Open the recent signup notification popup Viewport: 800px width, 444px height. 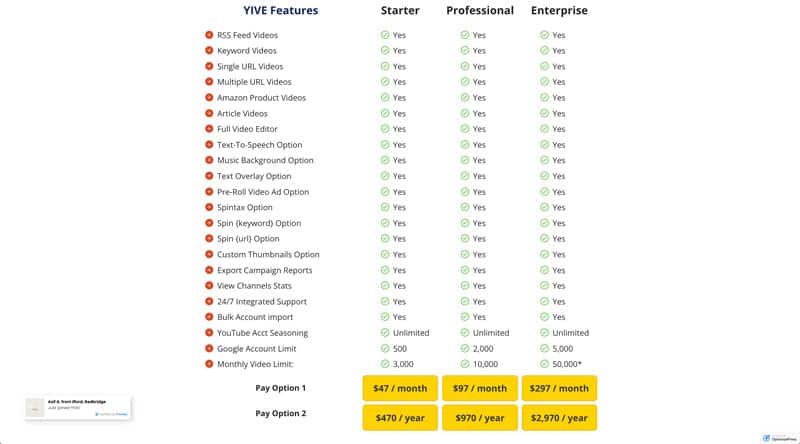coord(78,408)
